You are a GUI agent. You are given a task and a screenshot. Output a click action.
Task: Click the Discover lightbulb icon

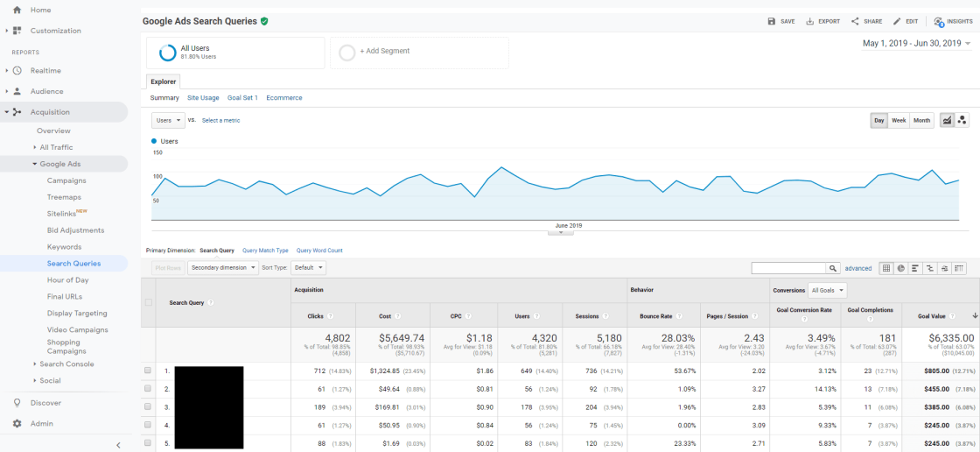tap(17, 403)
